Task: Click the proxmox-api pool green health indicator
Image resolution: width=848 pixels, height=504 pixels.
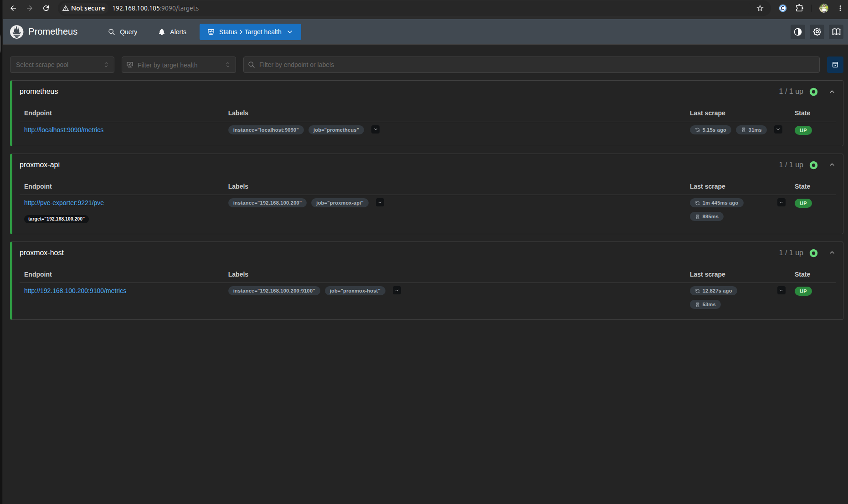Action: point(813,165)
